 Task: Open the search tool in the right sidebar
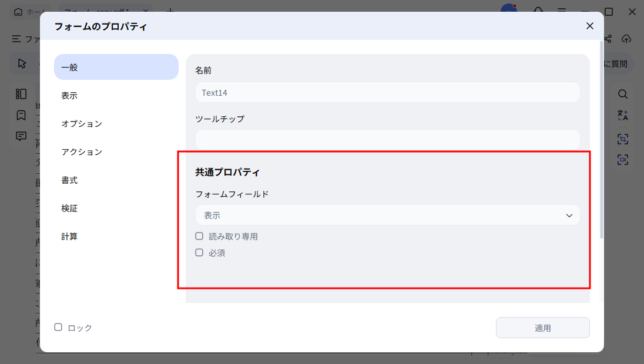pyautogui.click(x=622, y=94)
